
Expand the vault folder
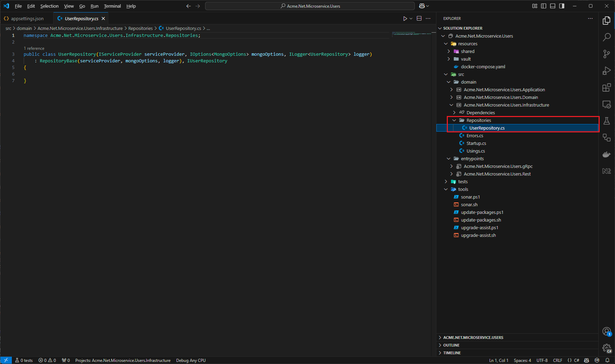click(449, 59)
